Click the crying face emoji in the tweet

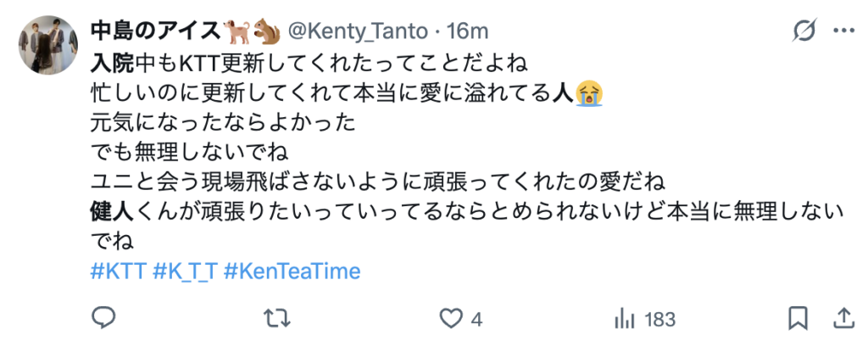(587, 92)
